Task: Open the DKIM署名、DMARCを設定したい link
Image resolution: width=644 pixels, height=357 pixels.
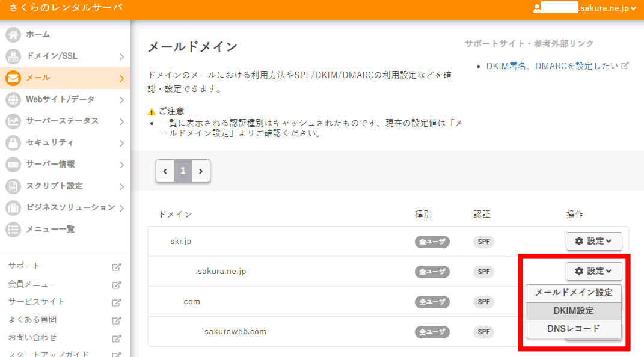Action: pyautogui.click(x=552, y=66)
